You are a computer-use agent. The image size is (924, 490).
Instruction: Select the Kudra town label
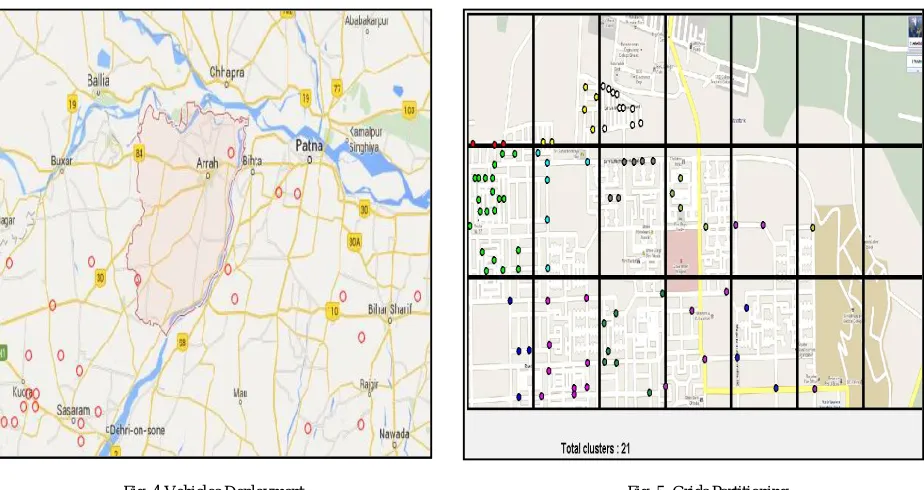pos(22,391)
